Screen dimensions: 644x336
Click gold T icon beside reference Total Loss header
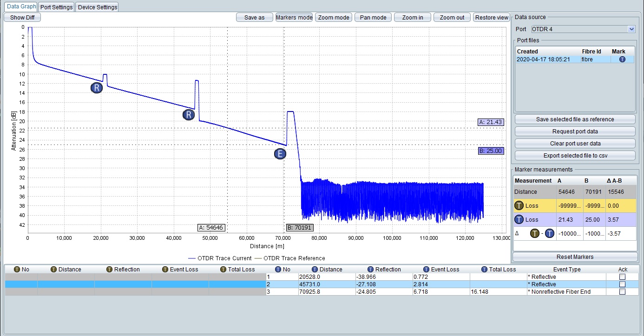223,269
